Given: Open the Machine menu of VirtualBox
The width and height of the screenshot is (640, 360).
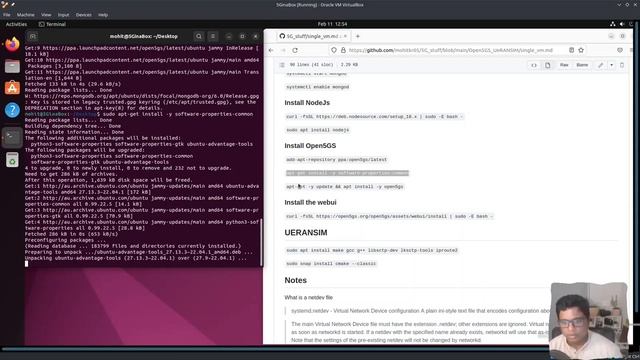Looking at the screenshot, I should coord(26,15).
